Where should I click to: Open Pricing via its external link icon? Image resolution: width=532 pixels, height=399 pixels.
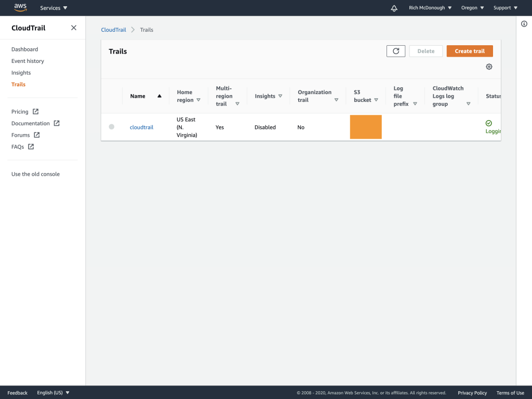[36, 111]
